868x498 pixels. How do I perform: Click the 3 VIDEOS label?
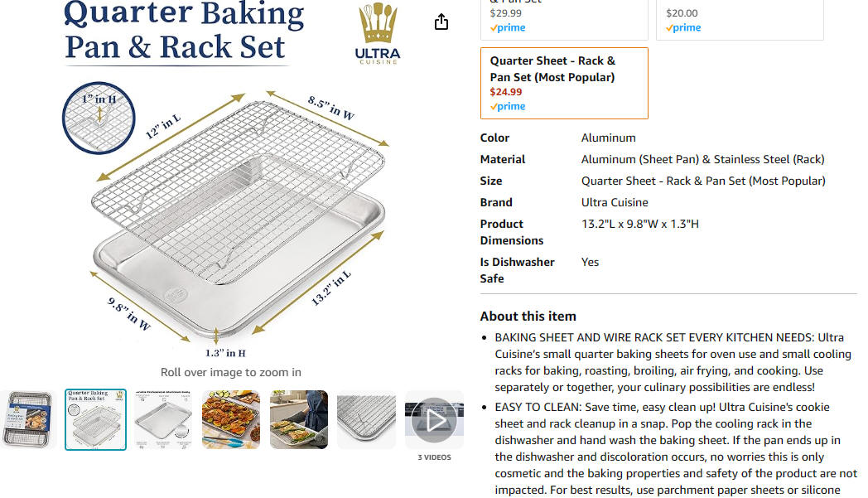pos(435,457)
